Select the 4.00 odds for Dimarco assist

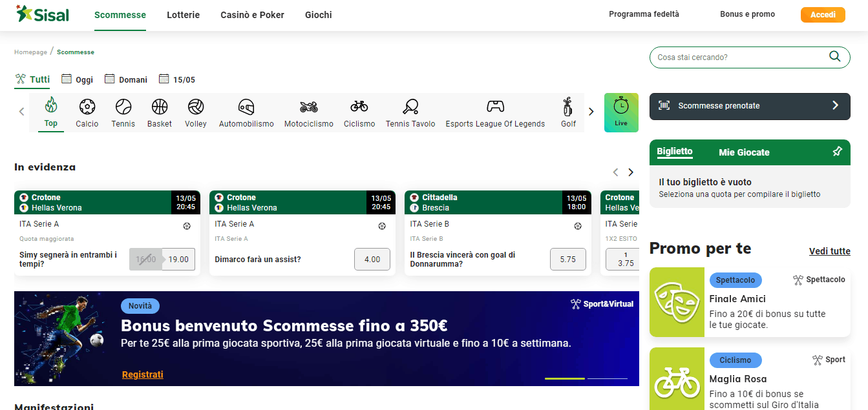372,259
